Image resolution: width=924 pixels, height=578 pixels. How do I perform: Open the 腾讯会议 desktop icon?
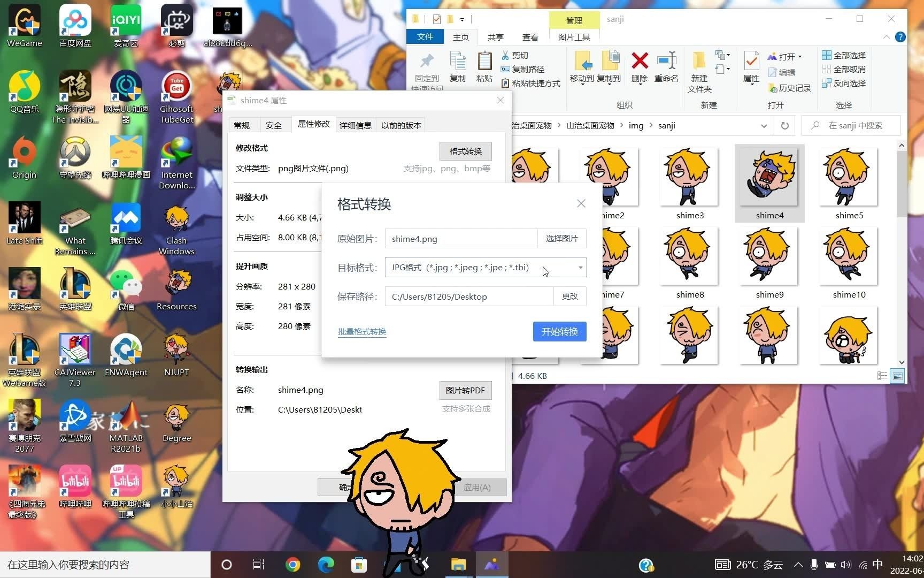pyautogui.click(x=126, y=223)
